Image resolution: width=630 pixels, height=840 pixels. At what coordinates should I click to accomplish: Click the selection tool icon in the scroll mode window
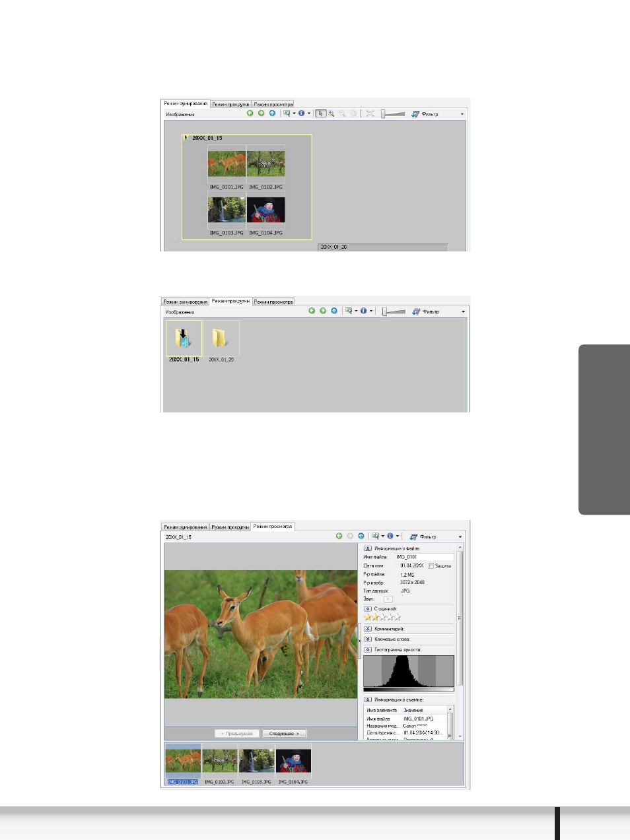coord(349,311)
